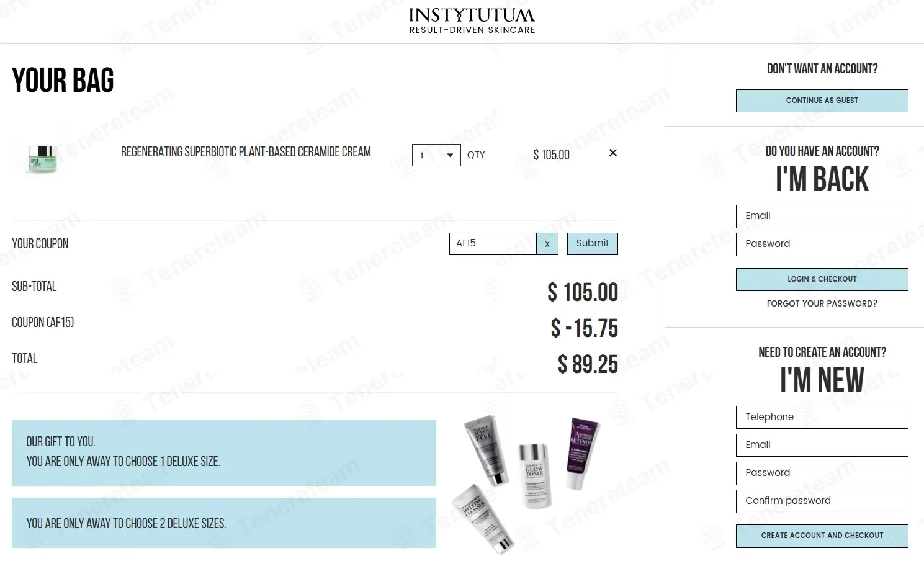
Task: Click Create Account and Checkout
Action: (822, 536)
